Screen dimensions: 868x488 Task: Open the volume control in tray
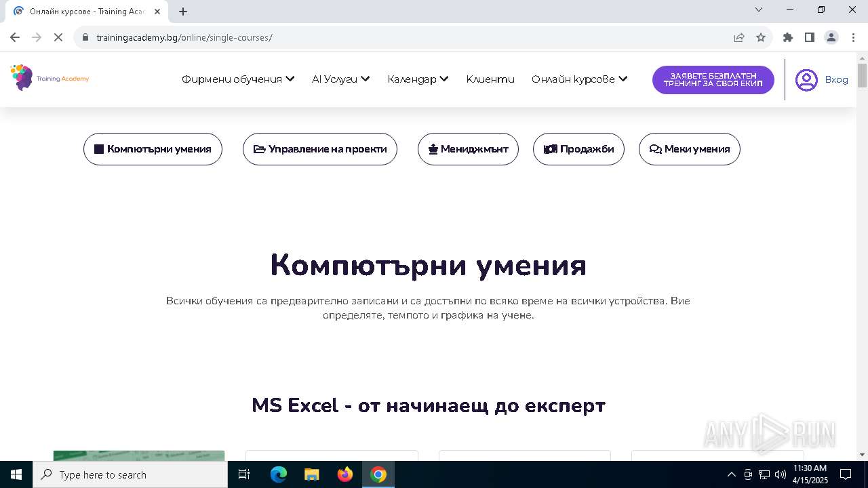click(781, 474)
